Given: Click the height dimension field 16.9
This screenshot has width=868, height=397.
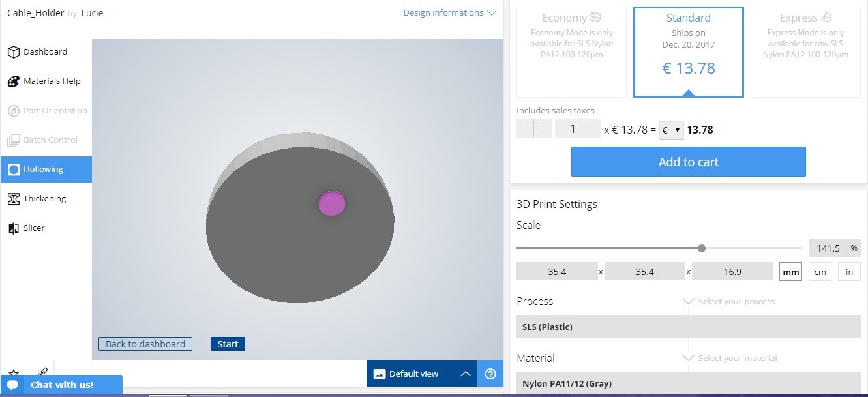Looking at the screenshot, I should [x=732, y=272].
